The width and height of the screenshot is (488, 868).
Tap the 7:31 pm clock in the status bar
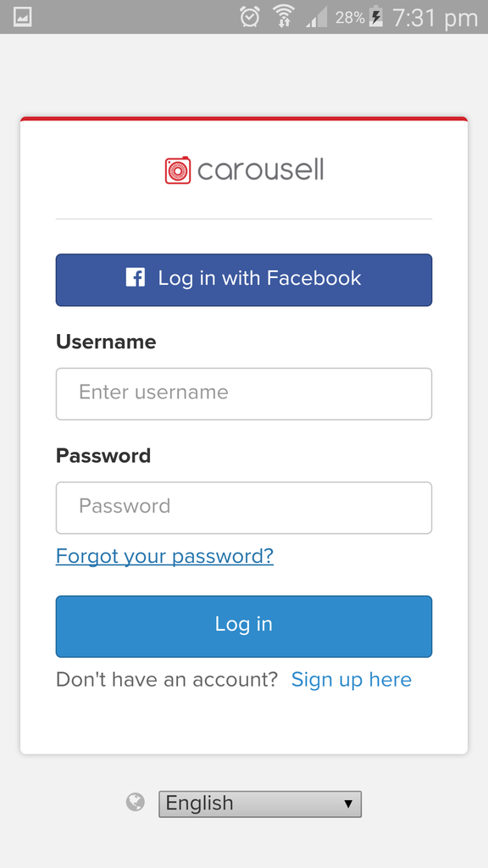435,18
